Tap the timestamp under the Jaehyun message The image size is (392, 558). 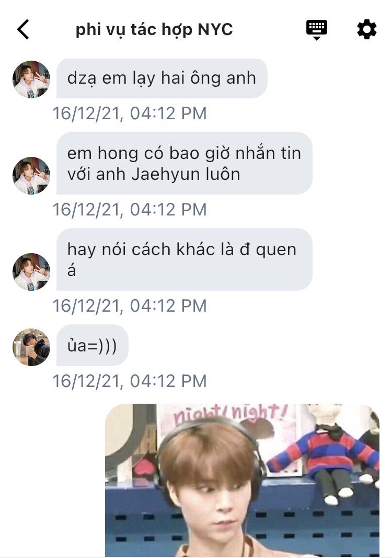[130, 210]
